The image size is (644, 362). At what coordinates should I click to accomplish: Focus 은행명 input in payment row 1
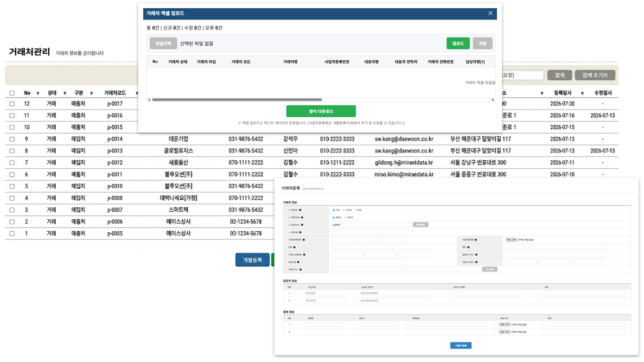324,324
